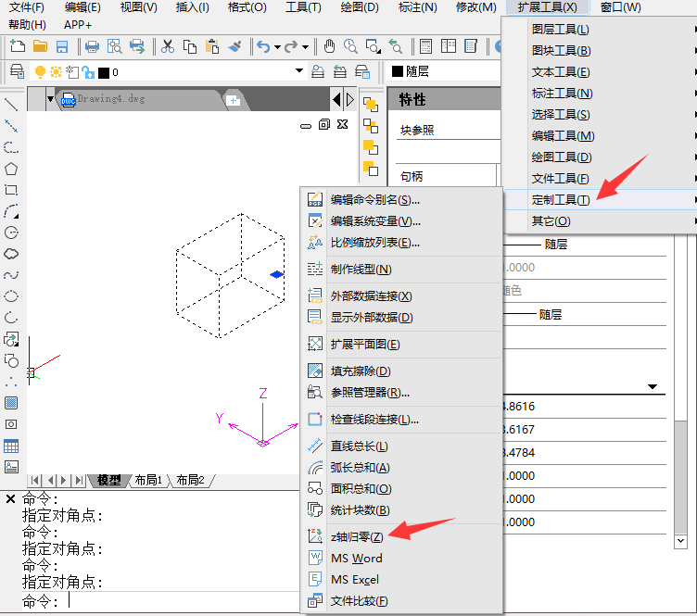This screenshot has height=616, width=697.
Task: Toggle the freeze sun icon for layer 0
Action: (x=56, y=71)
